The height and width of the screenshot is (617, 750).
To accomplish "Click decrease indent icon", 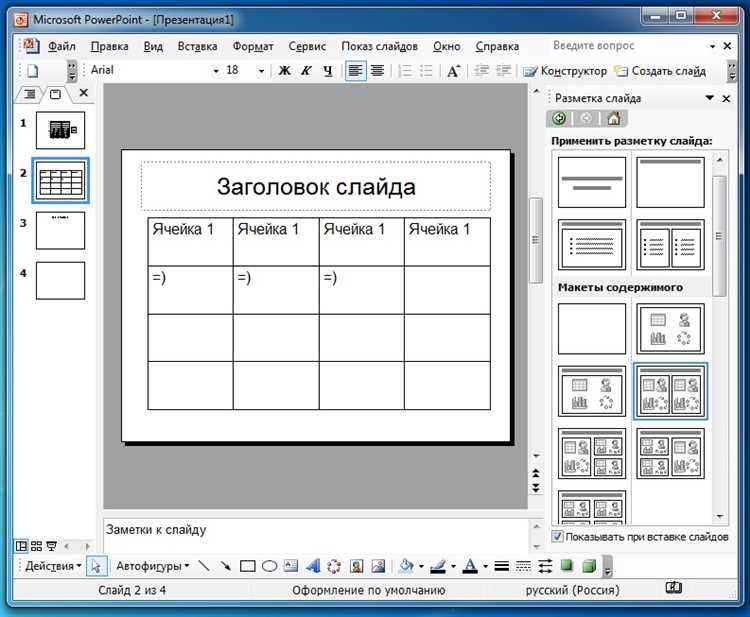I will pos(481,71).
